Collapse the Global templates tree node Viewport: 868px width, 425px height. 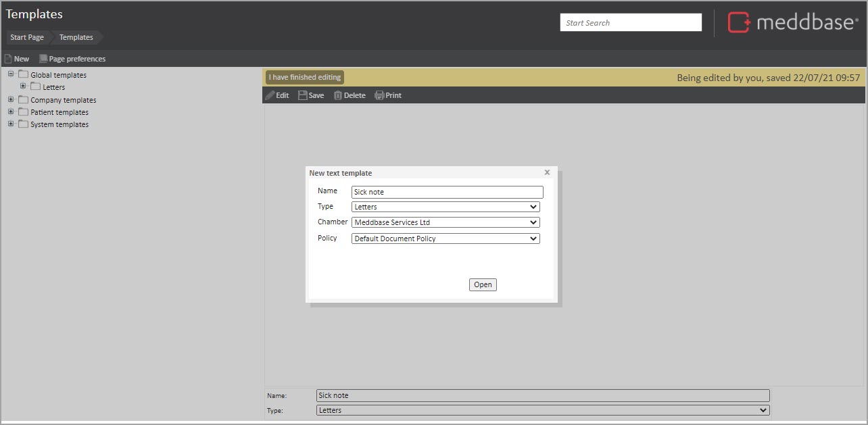click(11, 74)
